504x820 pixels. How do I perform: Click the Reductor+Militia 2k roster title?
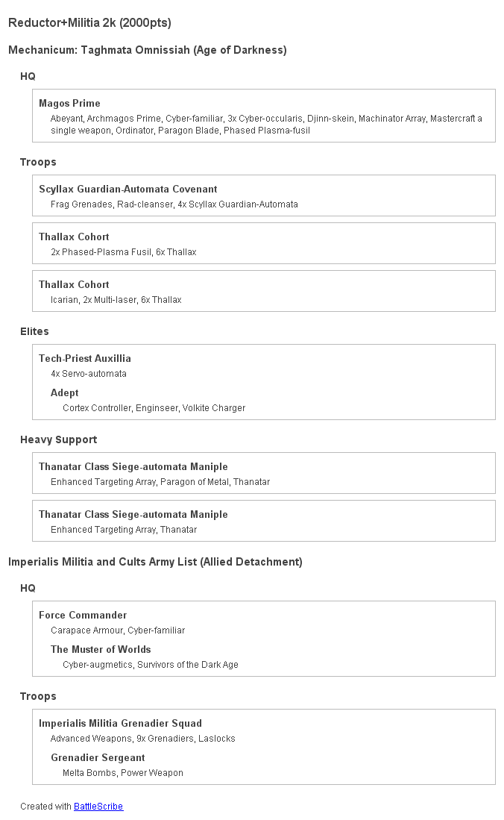pos(89,23)
